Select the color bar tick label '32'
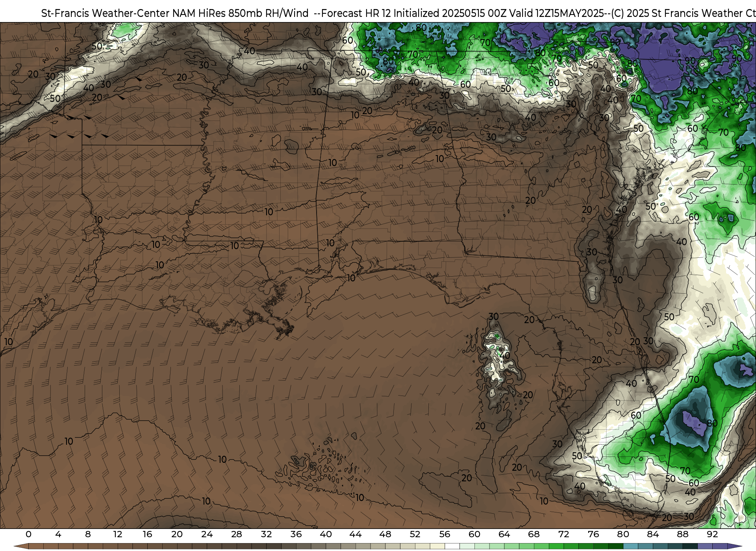Image resolution: width=756 pixels, height=551 pixels. coord(266,534)
